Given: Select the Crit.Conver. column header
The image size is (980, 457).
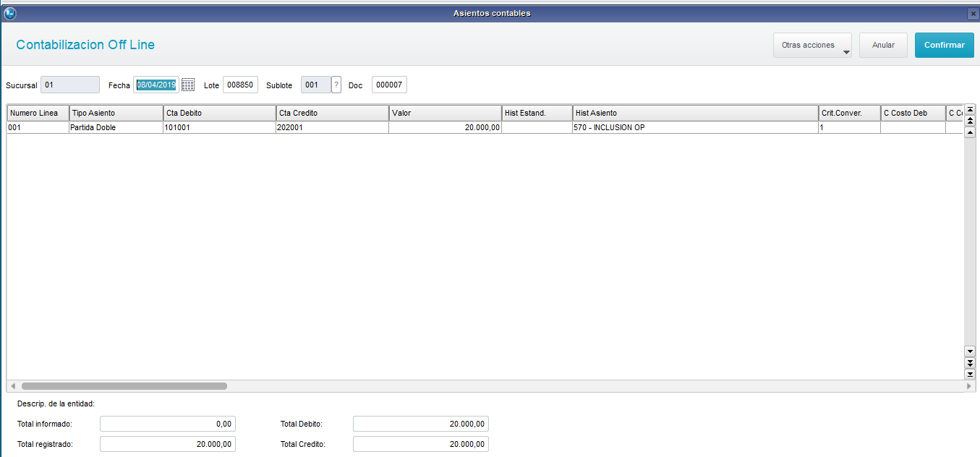Looking at the screenshot, I should point(849,113).
